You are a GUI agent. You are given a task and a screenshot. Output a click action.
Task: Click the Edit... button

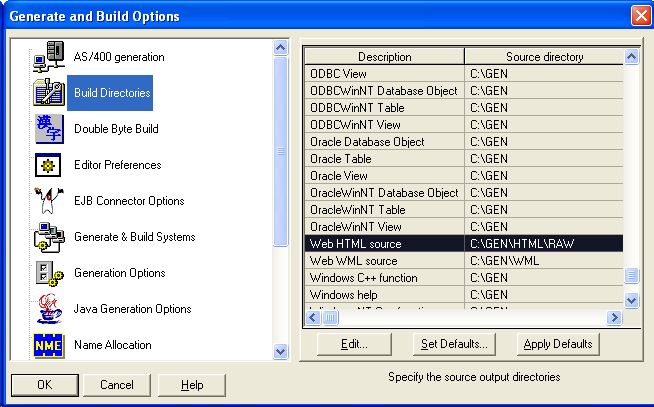(354, 344)
